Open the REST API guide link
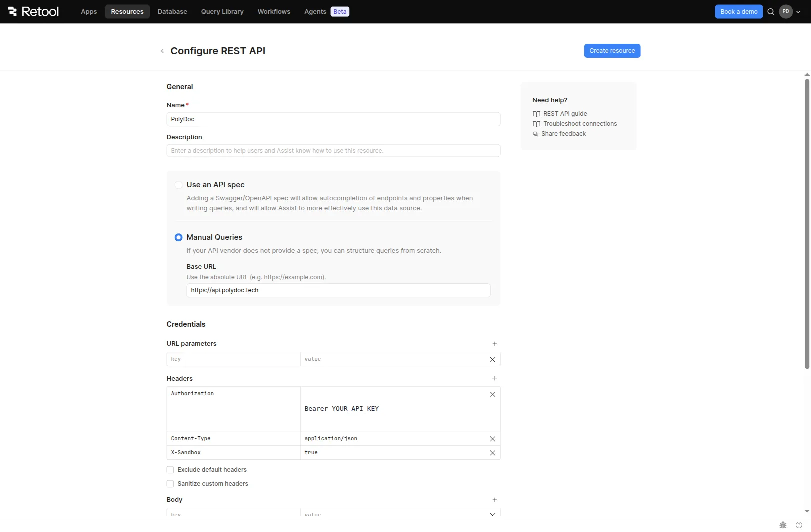 pos(565,114)
